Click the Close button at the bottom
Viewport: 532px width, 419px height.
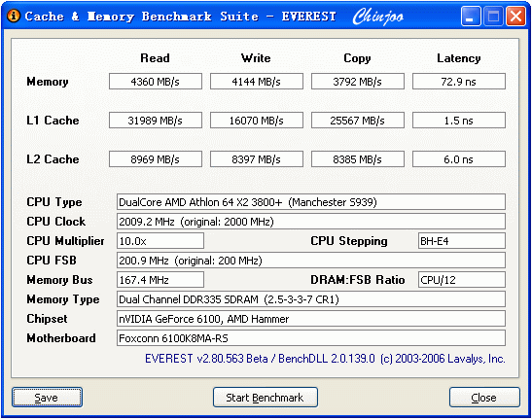(484, 398)
